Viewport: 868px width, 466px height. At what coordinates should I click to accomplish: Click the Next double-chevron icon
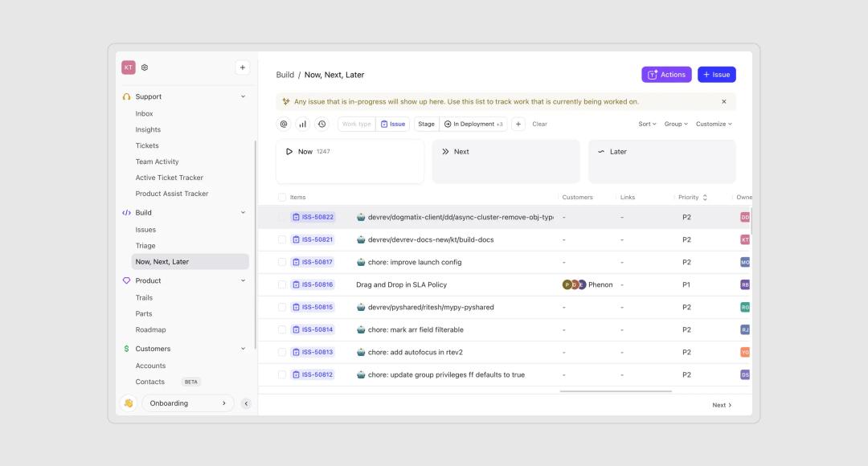pos(445,152)
